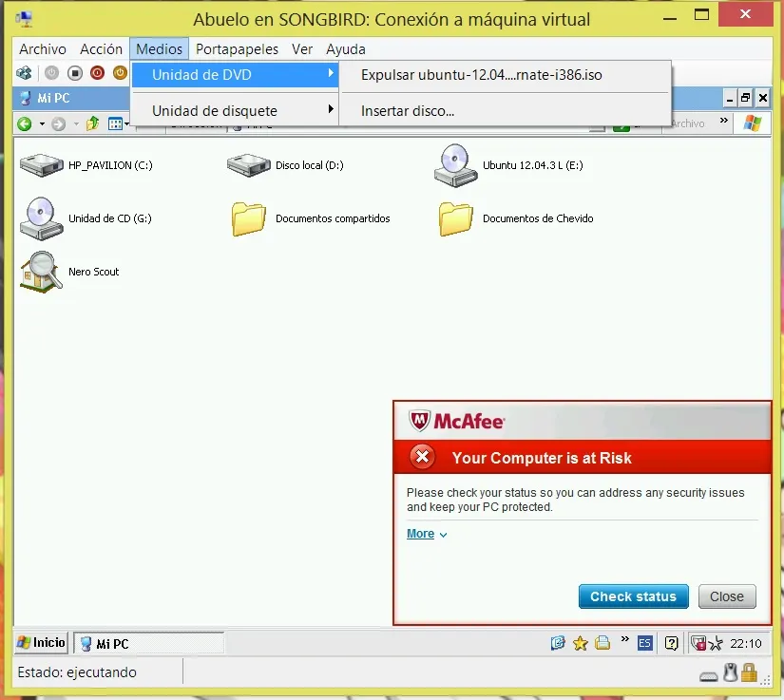784x700 pixels.
Task: Expand the Back button history dropdown arrow
Action: [x=42, y=123]
